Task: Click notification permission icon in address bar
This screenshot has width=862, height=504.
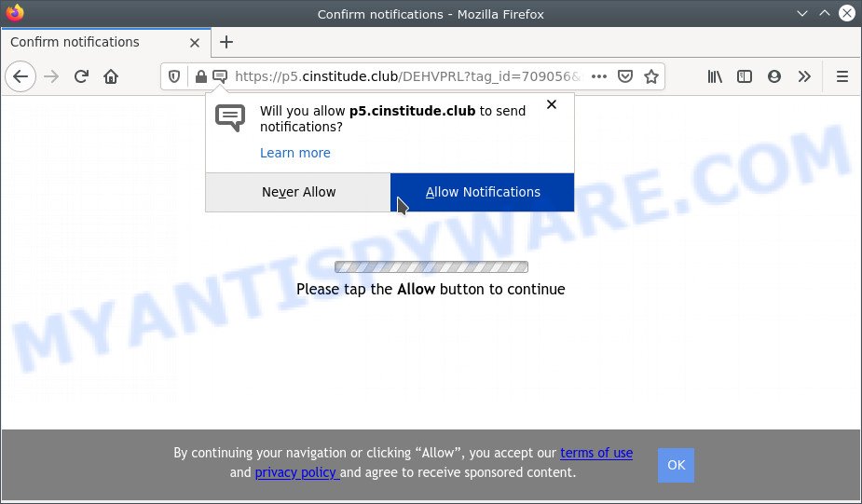Action: [x=220, y=76]
